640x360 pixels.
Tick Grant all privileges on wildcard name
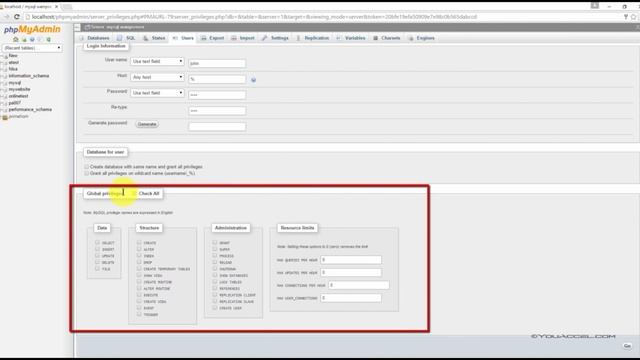point(86,173)
